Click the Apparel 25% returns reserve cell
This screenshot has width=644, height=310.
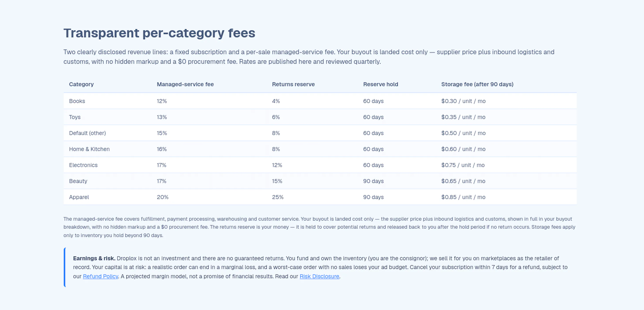click(278, 197)
